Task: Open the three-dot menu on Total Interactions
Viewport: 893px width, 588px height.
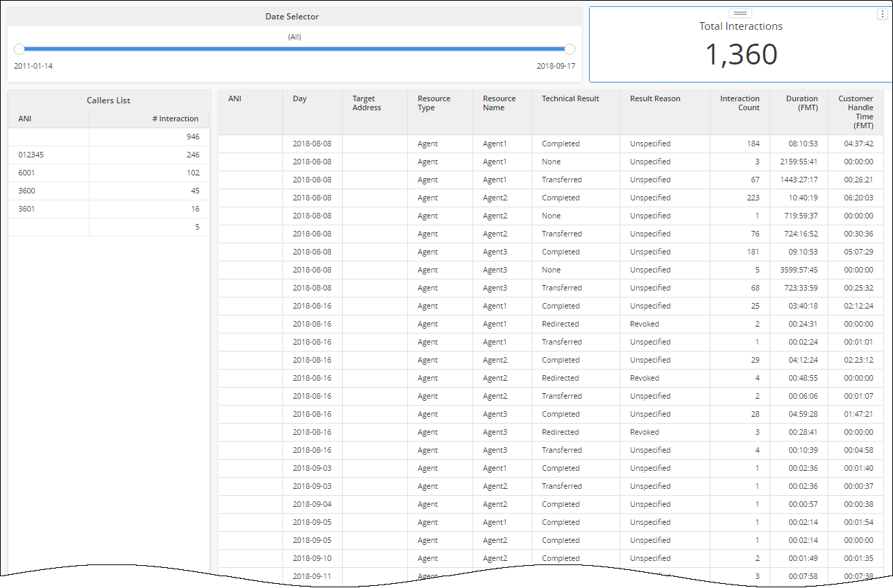Action: [x=882, y=14]
